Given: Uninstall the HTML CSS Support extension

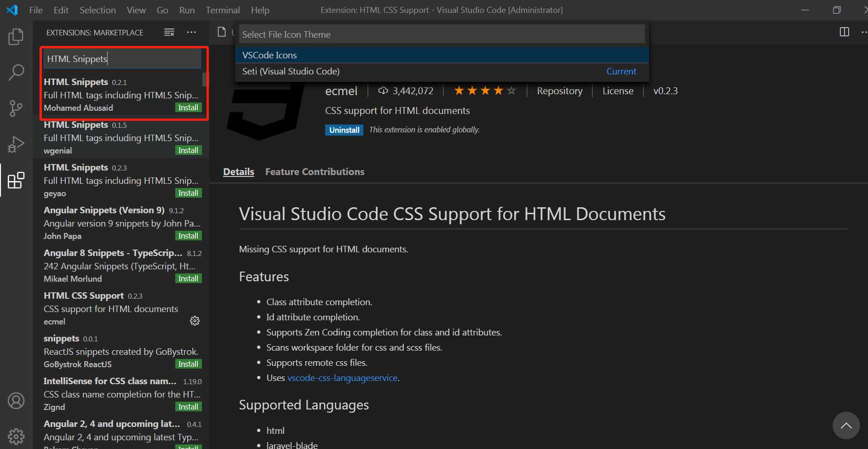Looking at the screenshot, I should pos(344,130).
